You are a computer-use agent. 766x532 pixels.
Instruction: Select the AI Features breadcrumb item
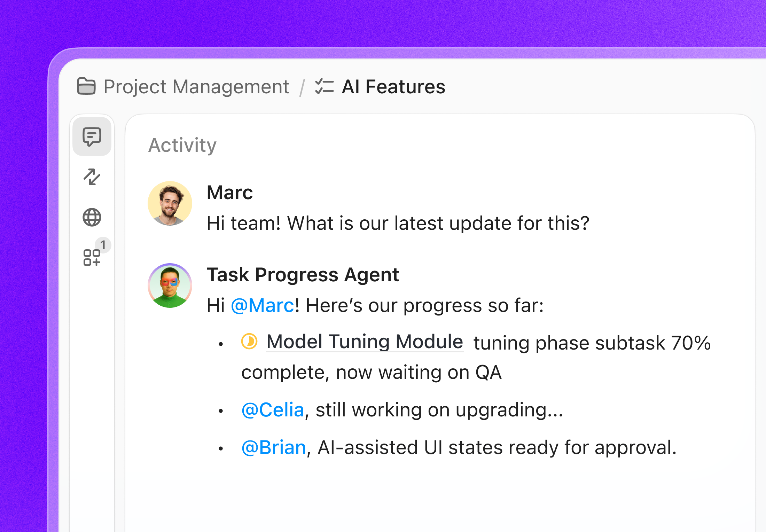point(393,87)
